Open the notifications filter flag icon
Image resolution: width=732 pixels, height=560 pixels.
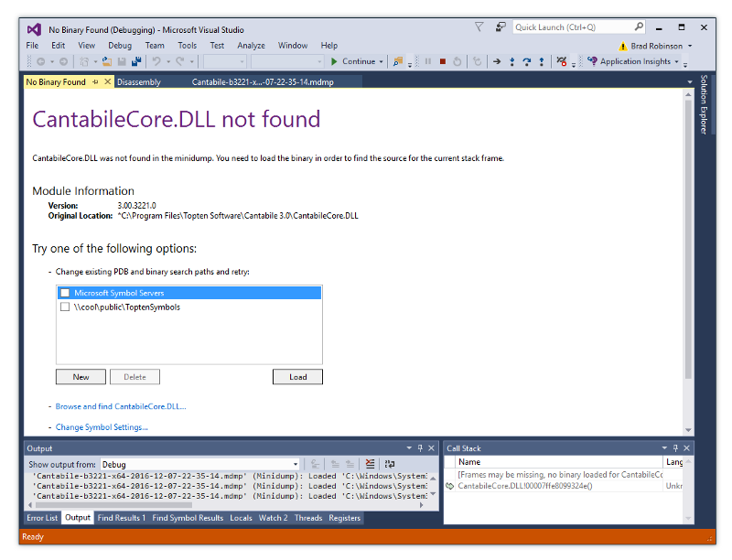tap(479, 27)
